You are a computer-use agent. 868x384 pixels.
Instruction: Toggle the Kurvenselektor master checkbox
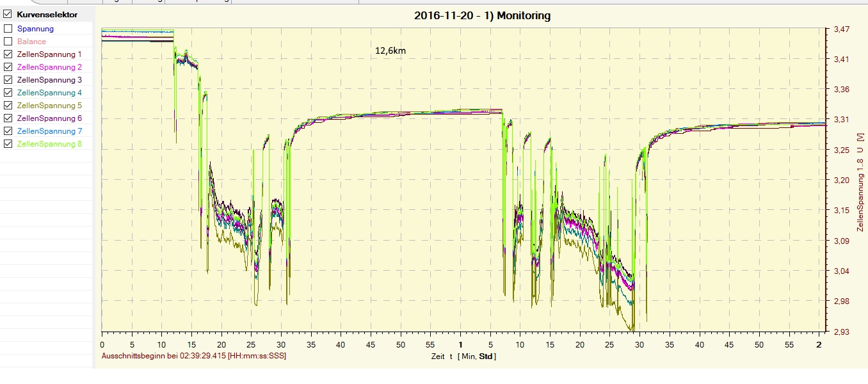point(8,14)
